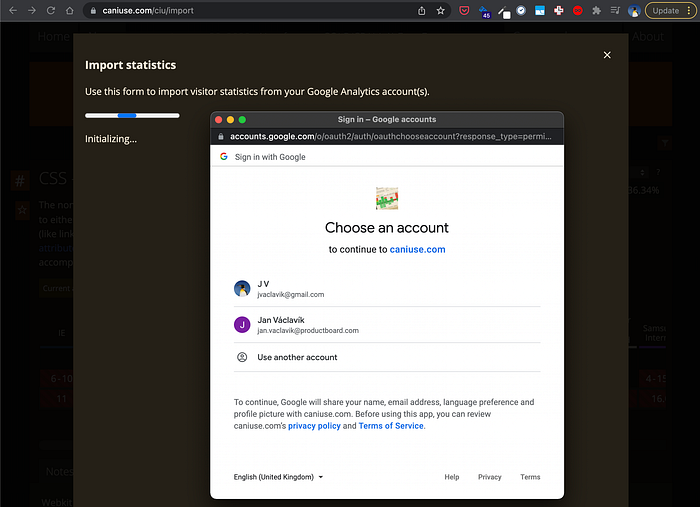
Task: Click the person icon beside Use another account
Action: tap(242, 357)
